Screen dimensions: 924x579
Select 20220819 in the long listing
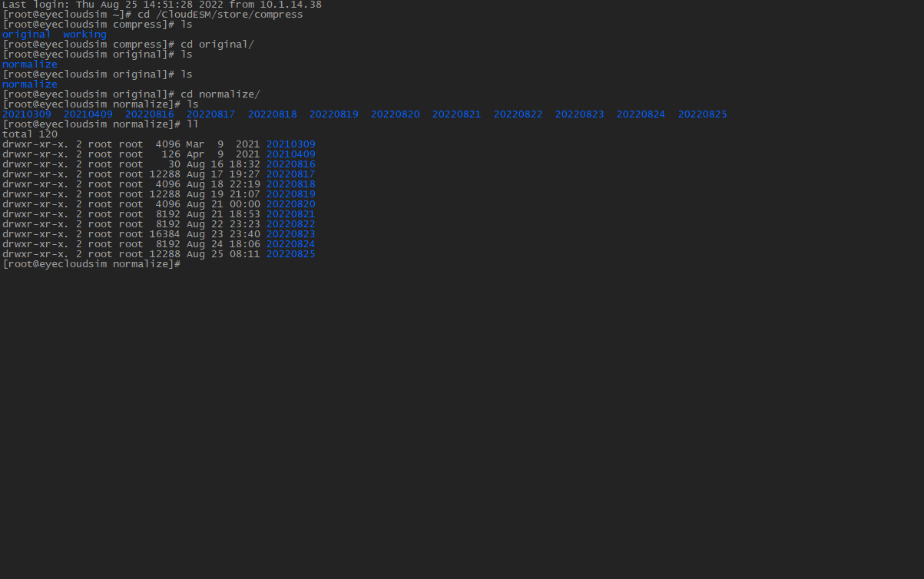290,194
